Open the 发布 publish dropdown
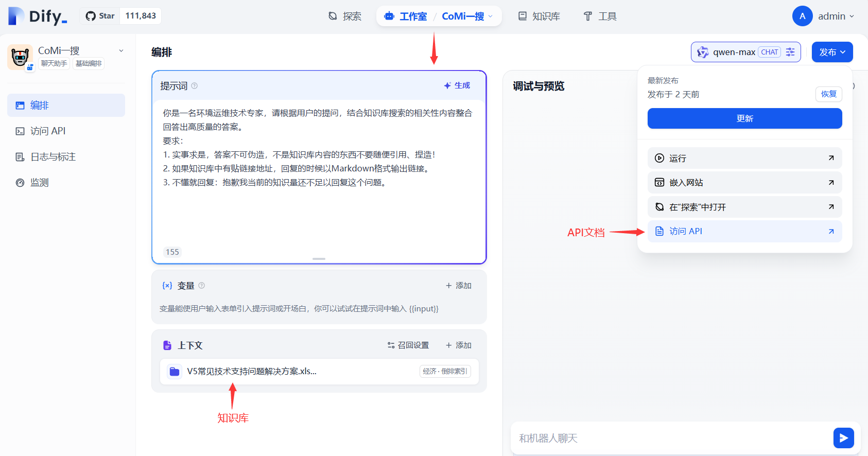The image size is (868, 456). coord(832,52)
